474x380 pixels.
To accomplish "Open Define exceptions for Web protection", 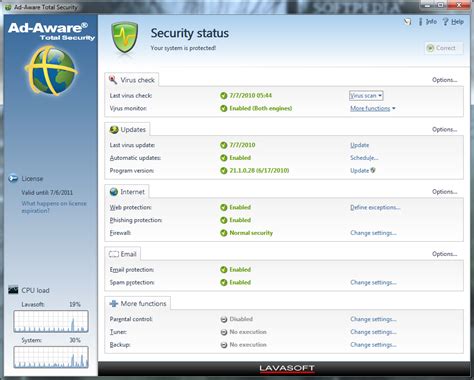I will click(375, 207).
